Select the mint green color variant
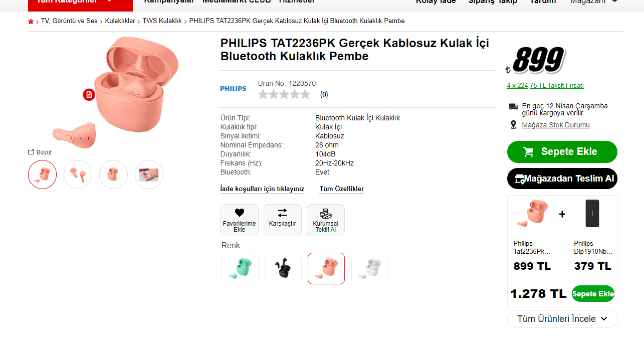The height and width of the screenshot is (343, 644). [x=240, y=268]
